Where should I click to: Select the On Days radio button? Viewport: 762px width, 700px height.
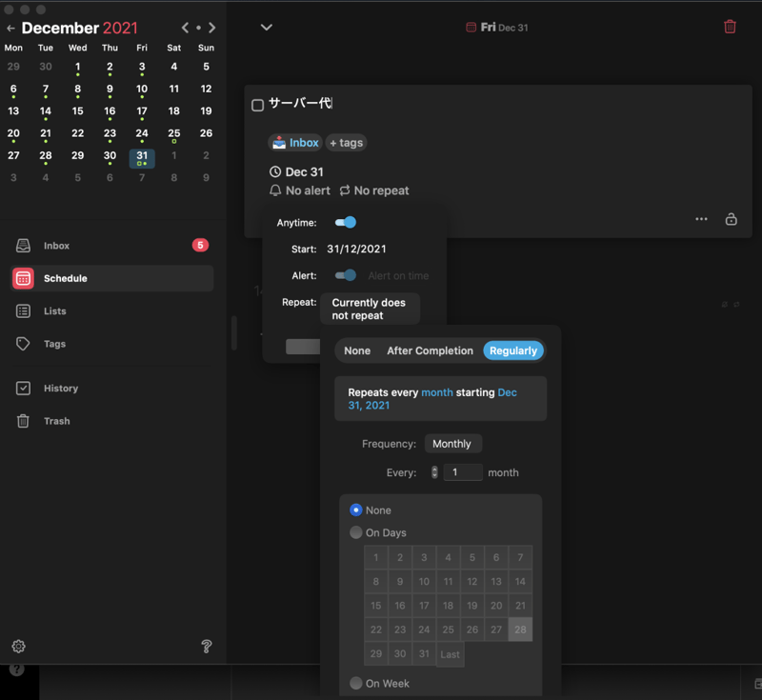pyautogui.click(x=356, y=533)
